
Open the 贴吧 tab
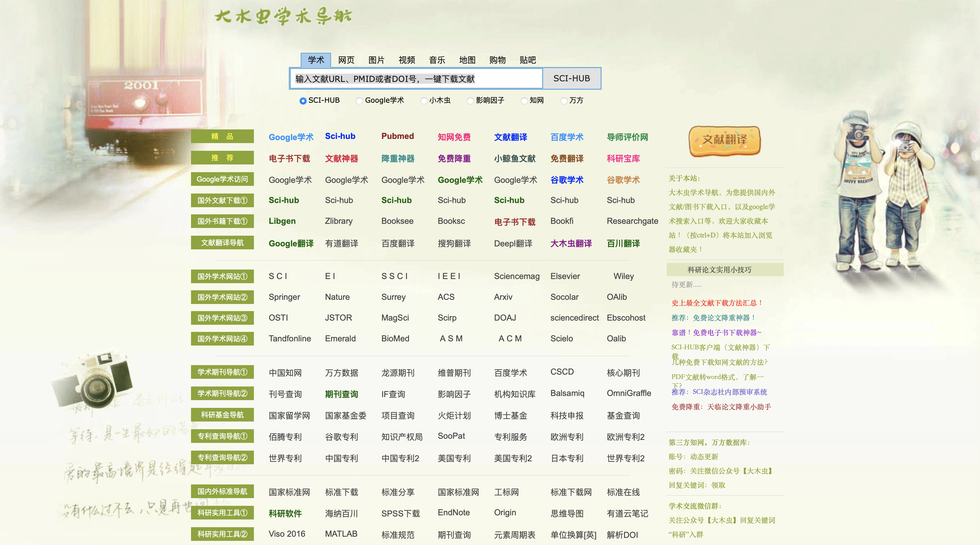[x=528, y=60]
